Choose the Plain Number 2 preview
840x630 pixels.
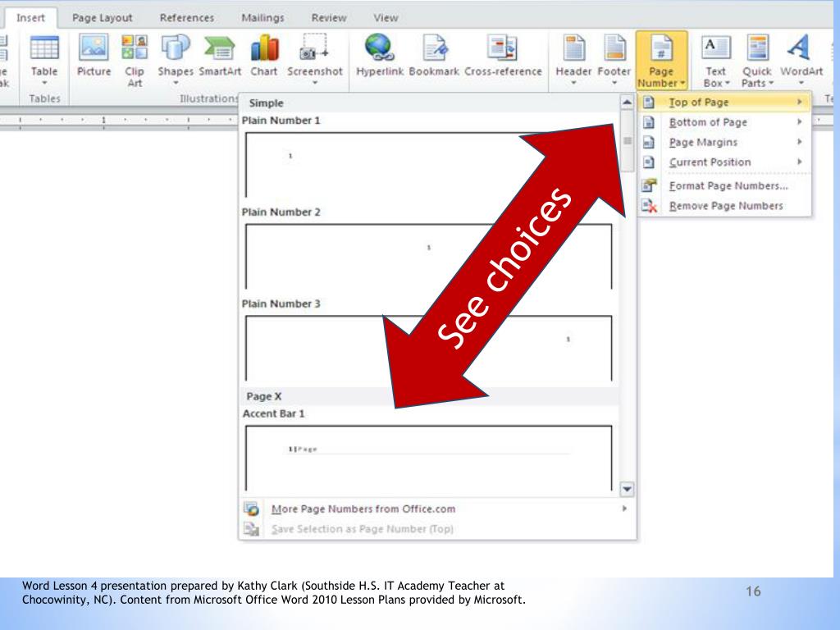coord(428,257)
